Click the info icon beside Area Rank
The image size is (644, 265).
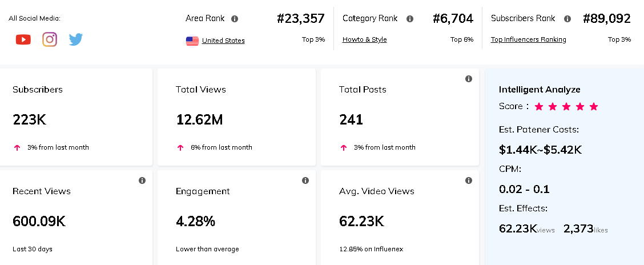click(x=235, y=19)
